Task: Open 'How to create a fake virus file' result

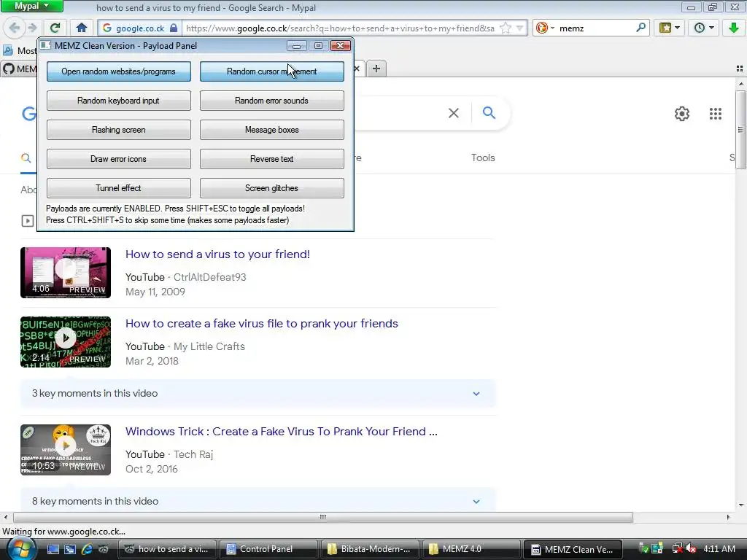Action: point(262,323)
